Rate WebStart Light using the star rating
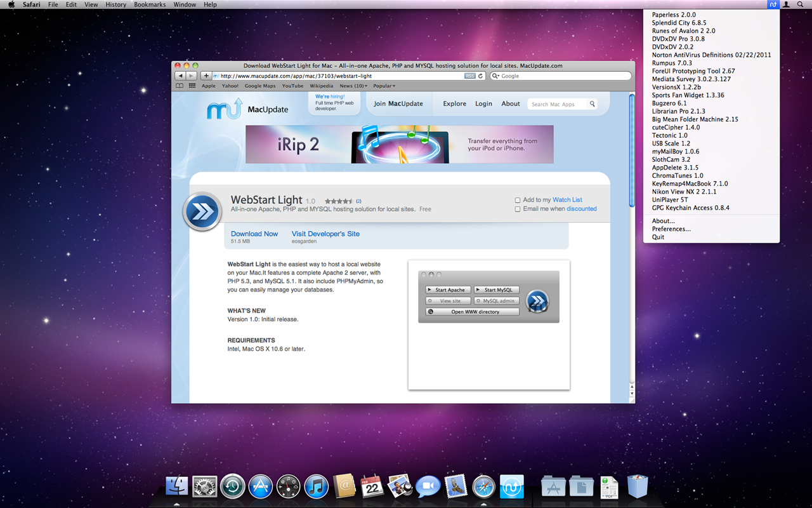The height and width of the screenshot is (508, 812). (341, 199)
